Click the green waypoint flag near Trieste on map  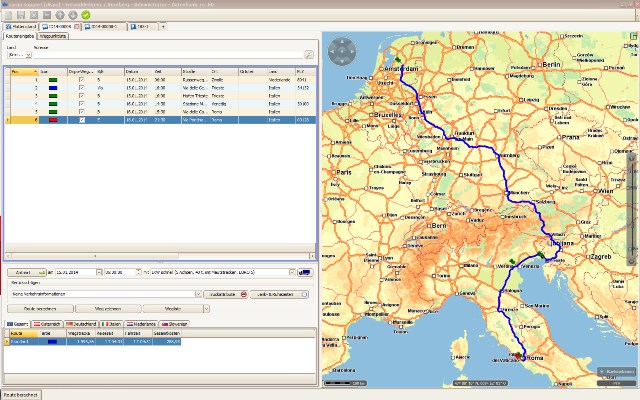coord(541,255)
